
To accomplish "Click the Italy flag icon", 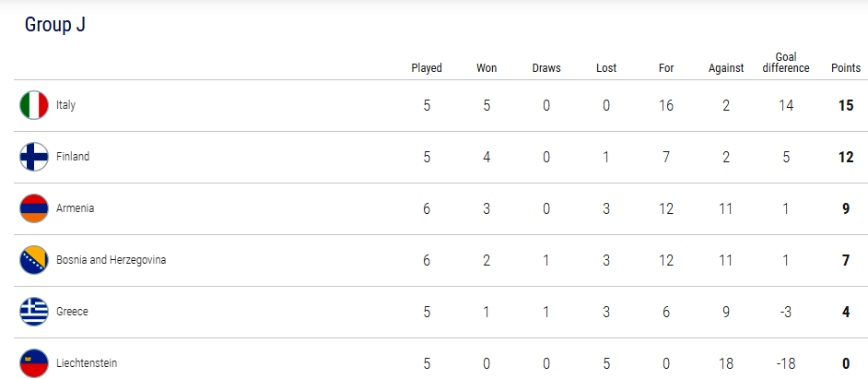I will point(34,105).
